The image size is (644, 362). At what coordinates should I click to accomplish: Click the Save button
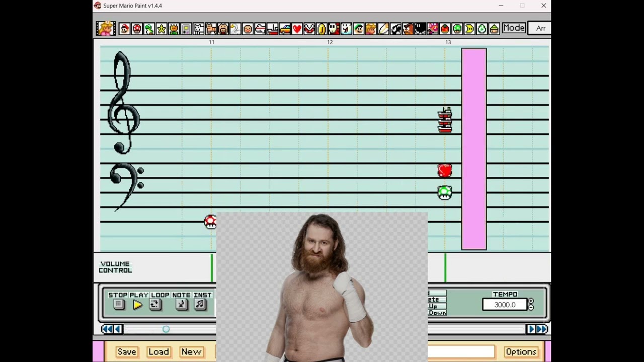pos(127,351)
